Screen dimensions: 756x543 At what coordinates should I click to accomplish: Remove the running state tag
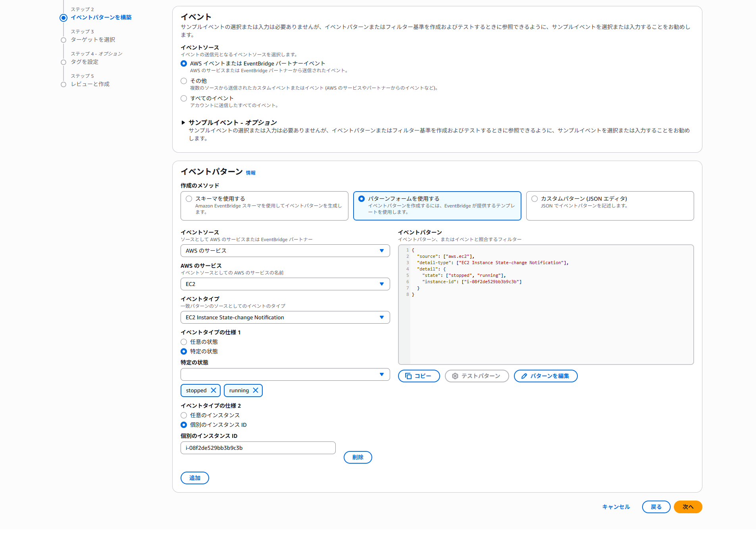(256, 390)
